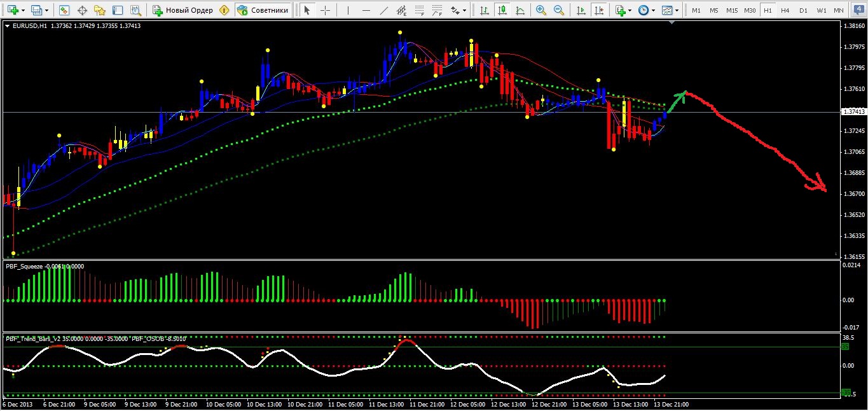The image size is (868, 411).
Task: Switch to M15 timeframe
Action: point(732,10)
